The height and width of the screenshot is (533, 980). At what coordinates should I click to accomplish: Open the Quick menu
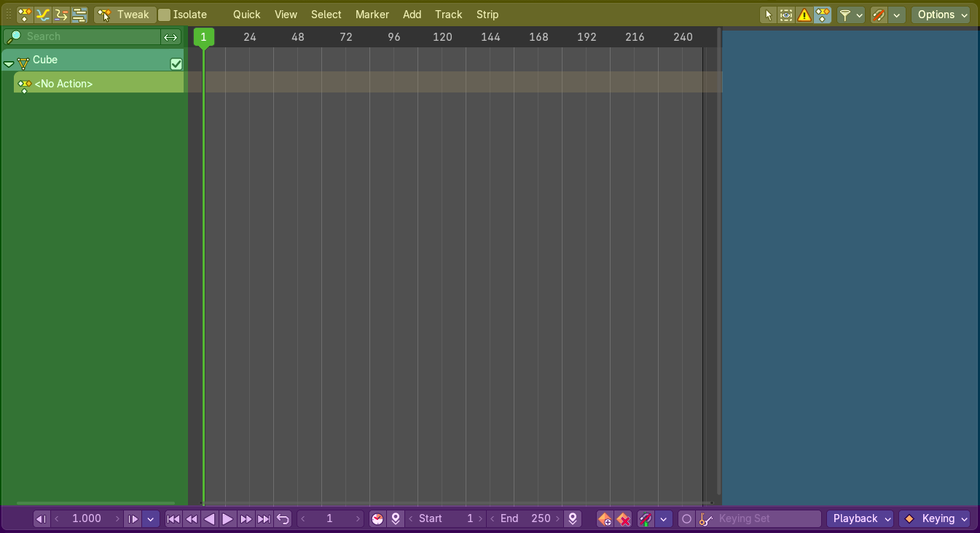[246, 15]
